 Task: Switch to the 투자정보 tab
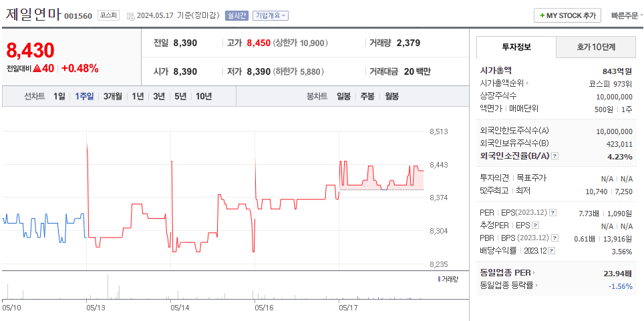pos(516,47)
